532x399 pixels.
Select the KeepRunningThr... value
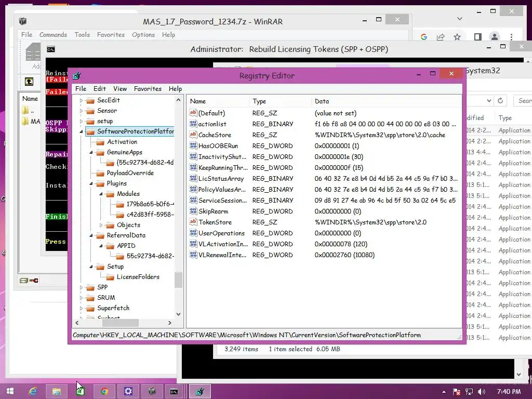click(223, 168)
